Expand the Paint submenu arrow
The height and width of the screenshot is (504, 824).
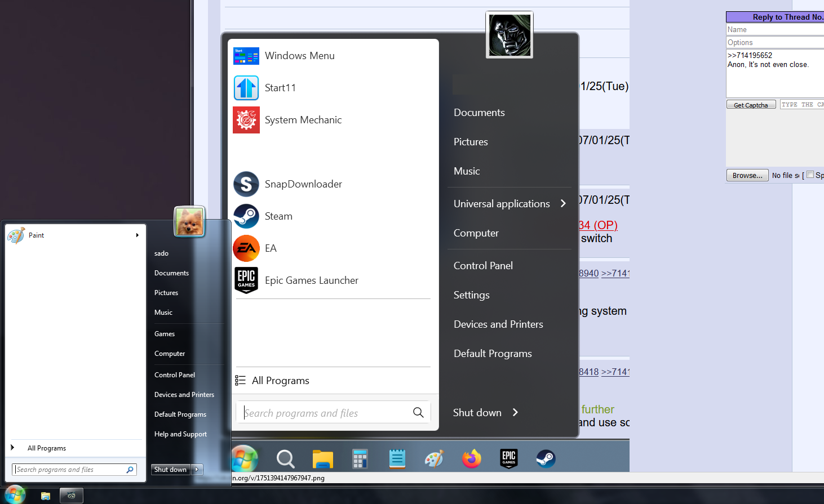tap(137, 235)
